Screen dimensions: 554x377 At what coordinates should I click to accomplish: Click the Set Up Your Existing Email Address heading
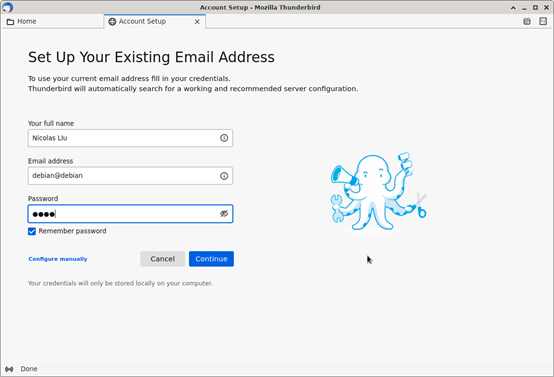click(151, 57)
